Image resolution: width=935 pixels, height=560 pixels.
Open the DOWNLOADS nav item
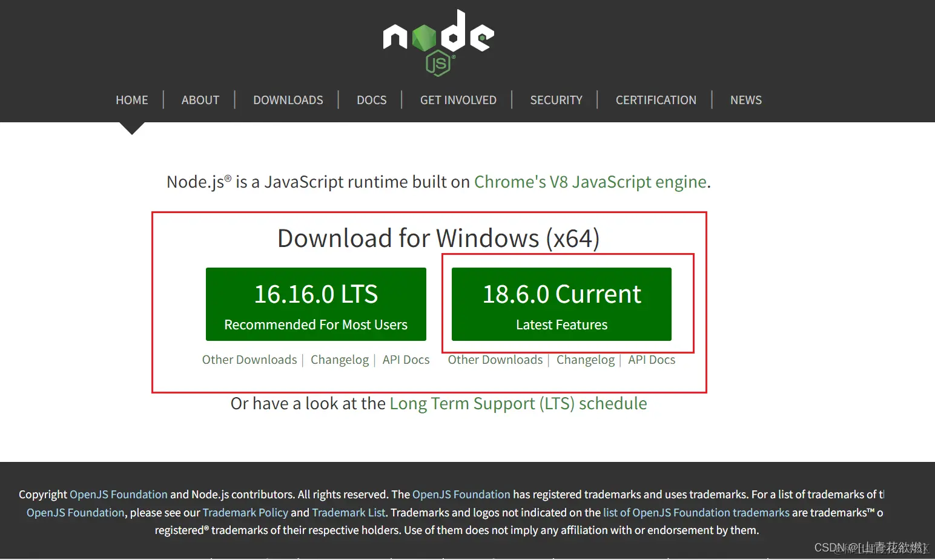pos(288,100)
